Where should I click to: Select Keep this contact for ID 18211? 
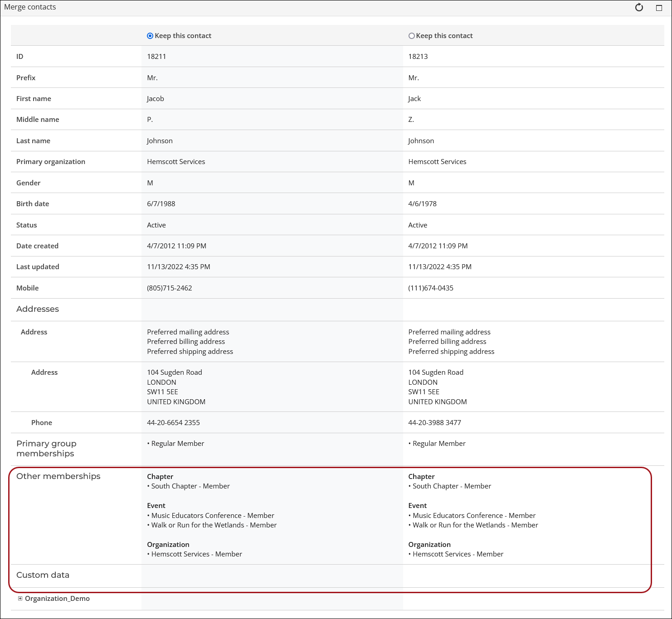pos(150,36)
